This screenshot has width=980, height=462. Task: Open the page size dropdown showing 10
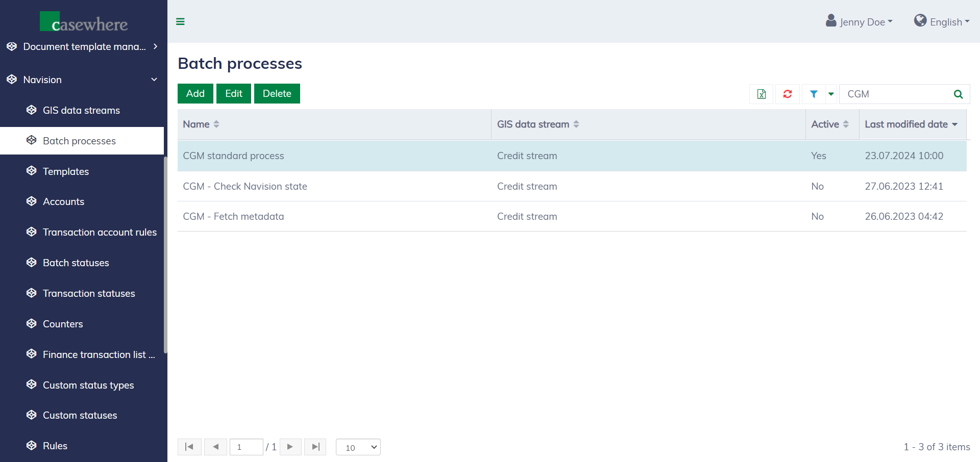click(x=358, y=447)
